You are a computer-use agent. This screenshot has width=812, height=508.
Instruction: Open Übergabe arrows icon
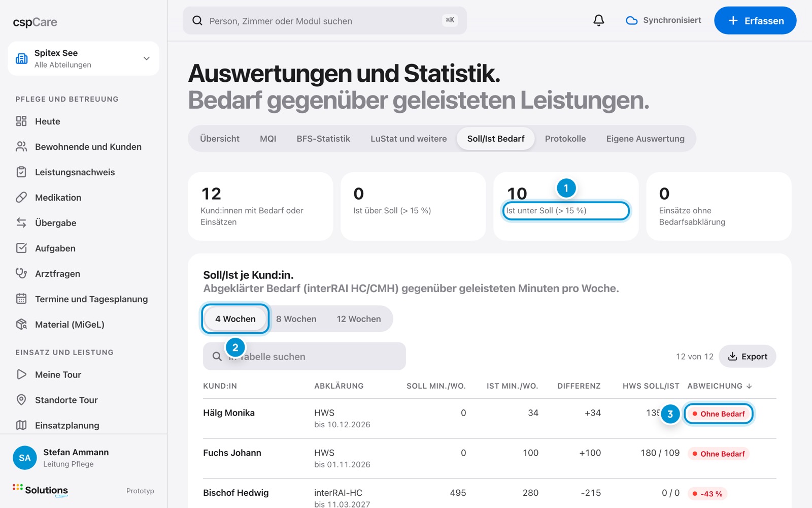tap(21, 223)
